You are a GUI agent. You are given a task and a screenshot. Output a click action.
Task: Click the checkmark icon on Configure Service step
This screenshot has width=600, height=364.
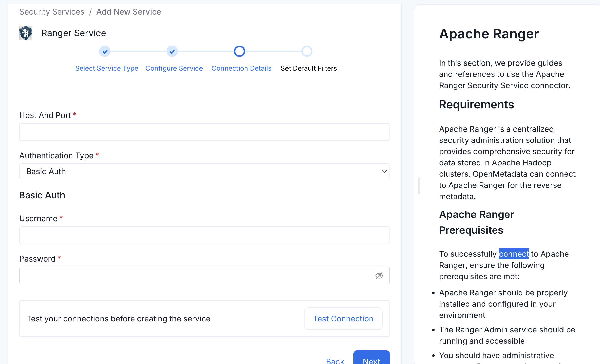tap(172, 51)
